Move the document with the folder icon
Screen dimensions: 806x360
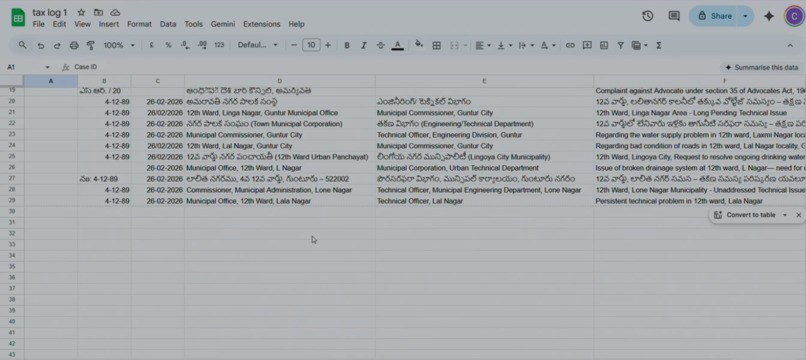pos(98,12)
